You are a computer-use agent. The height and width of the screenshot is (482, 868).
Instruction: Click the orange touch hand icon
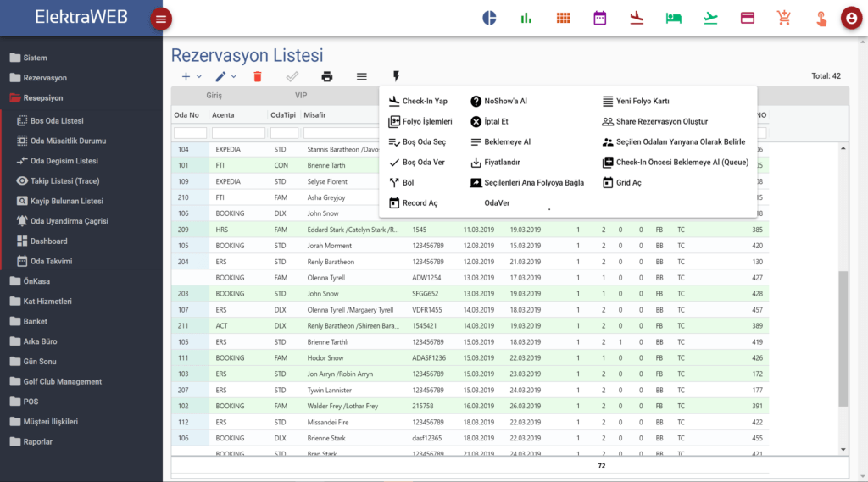[x=821, y=19]
